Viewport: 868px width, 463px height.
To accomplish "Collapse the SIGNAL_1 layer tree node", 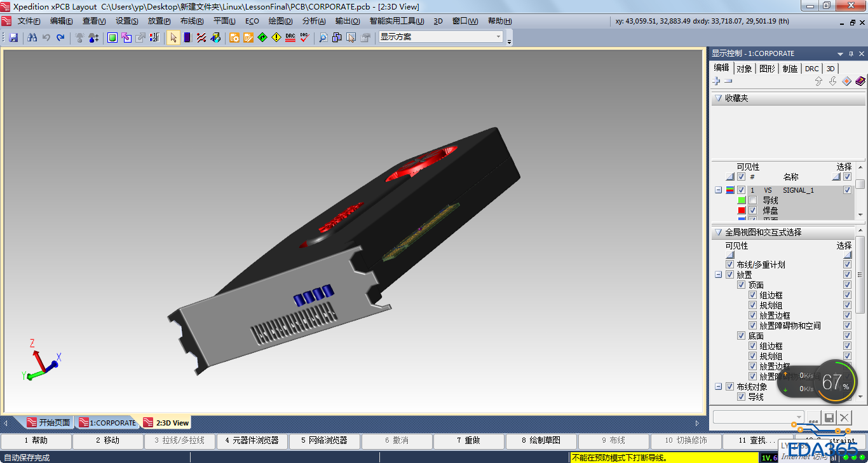I will pyautogui.click(x=719, y=190).
